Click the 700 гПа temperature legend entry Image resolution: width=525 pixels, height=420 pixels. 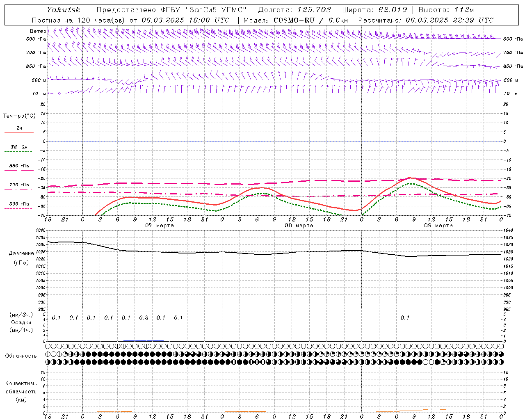19,186
